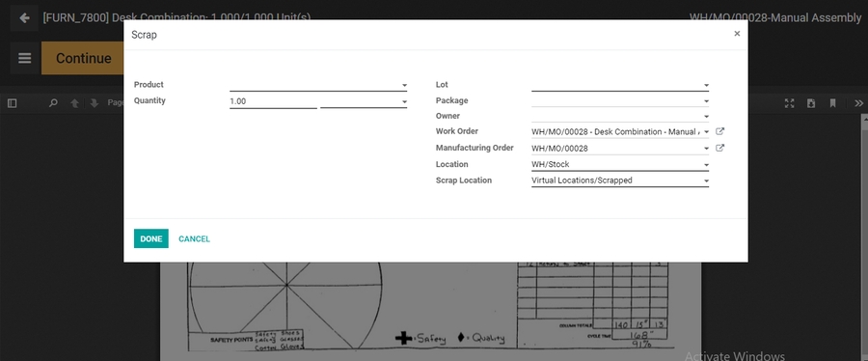Image resolution: width=868 pixels, height=361 pixels.
Task: Click the Manufacturing Order label
Action: pos(475,148)
